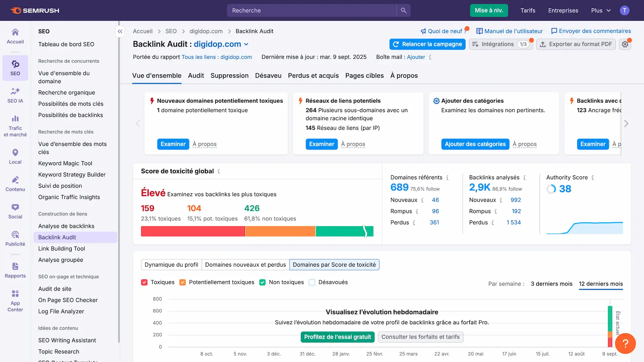Image resolution: width=644 pixels, height=362 pixels.
Task: Select 3 derniers mois range
Action: (x=551, y=284)
